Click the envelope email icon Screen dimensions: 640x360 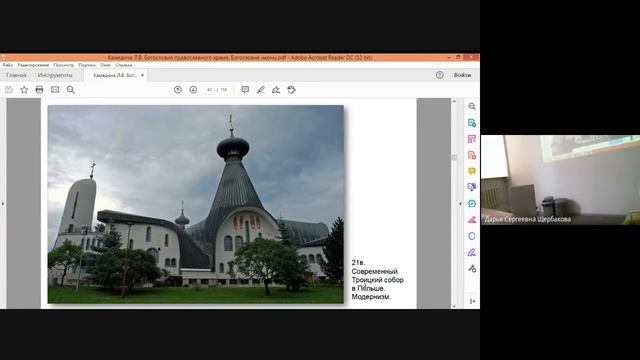pyautogui.click(x=55, y=90)
